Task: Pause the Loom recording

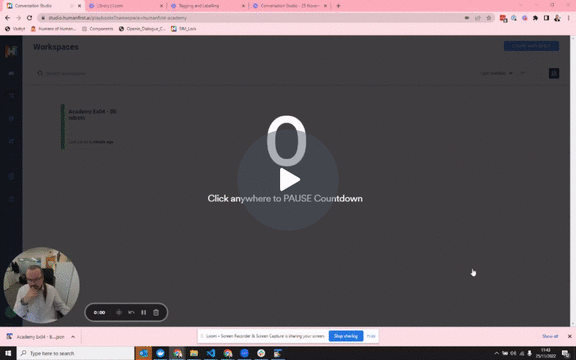Action: pyautogui.click(x=144, y=313)
